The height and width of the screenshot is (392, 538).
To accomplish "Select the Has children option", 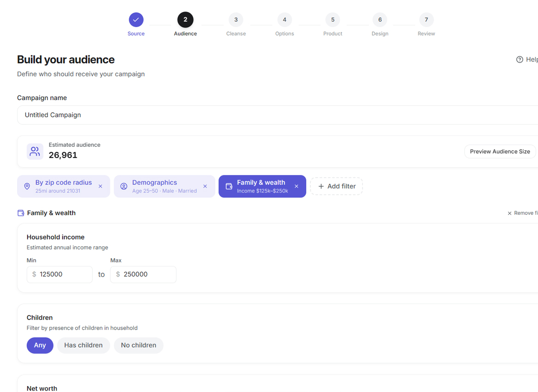I will (84, 345).
